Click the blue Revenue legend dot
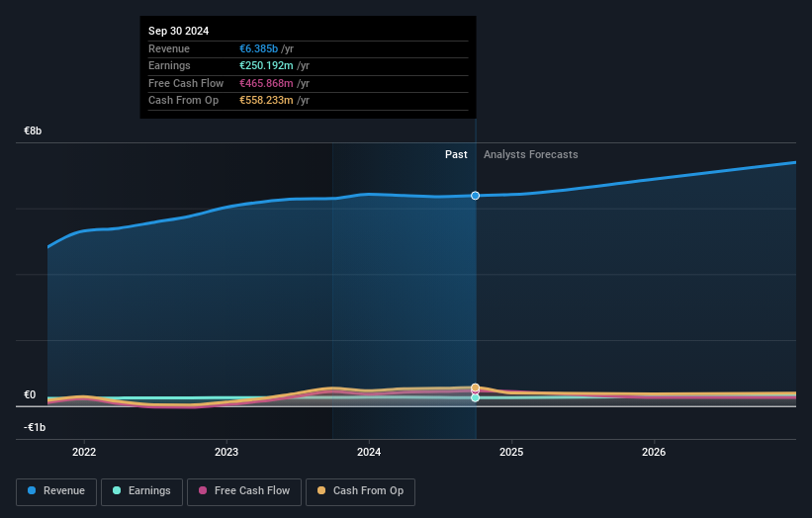The image size is (812, 518). 32,490
